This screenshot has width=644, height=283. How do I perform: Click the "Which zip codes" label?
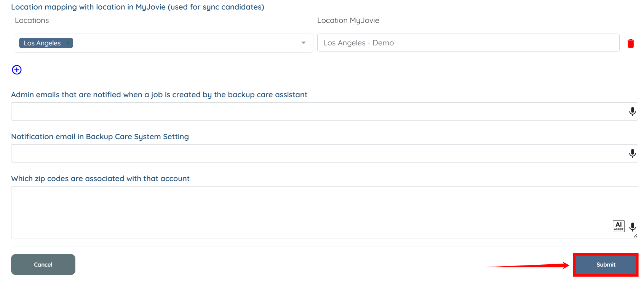click(x=100, y=178)
